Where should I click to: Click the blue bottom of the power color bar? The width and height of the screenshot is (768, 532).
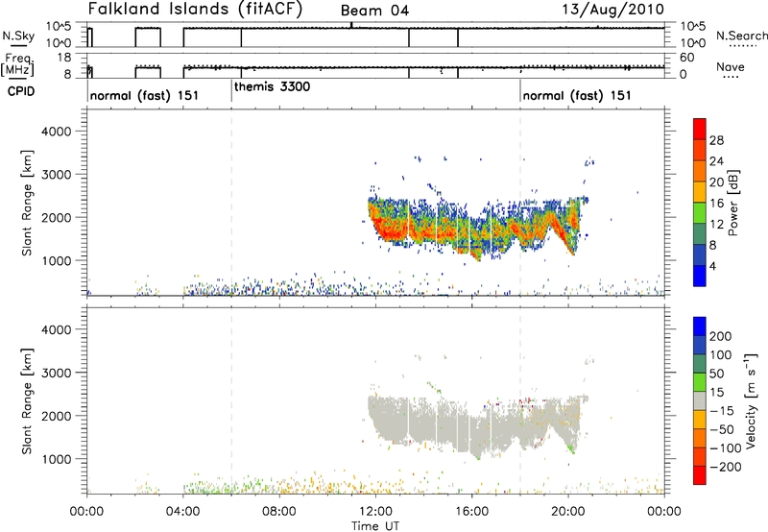click(x=700, y=277)
